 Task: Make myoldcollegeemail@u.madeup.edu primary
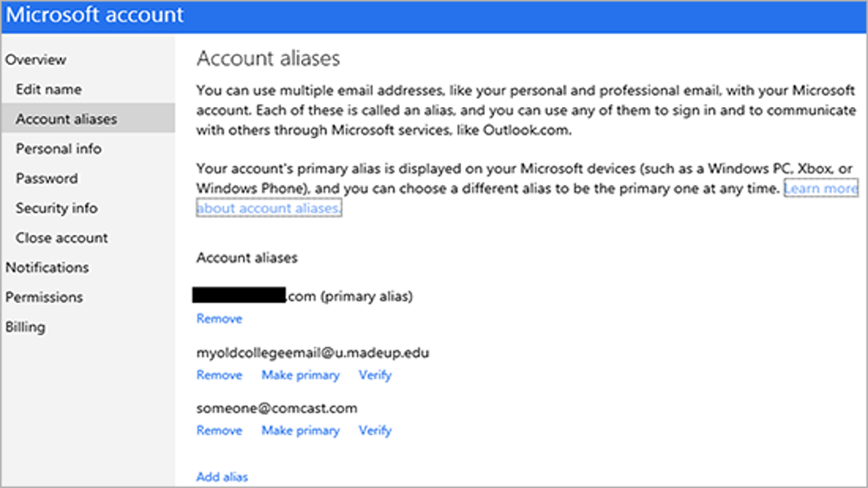300,375
